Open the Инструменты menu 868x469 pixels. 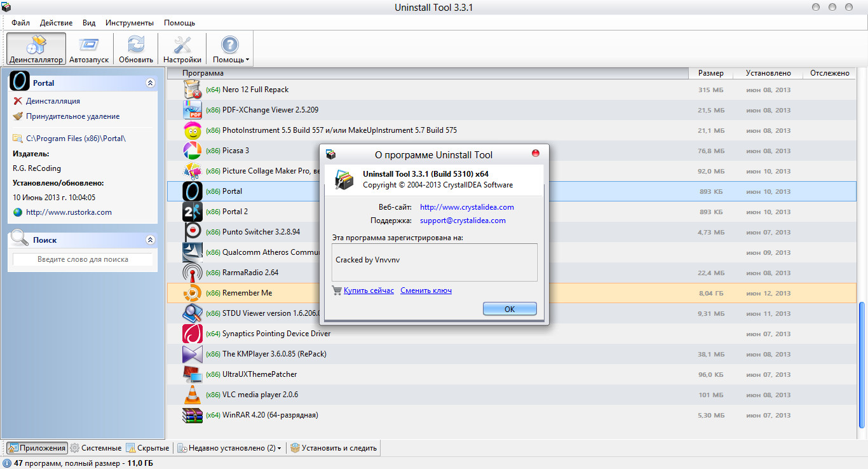pyautogui.click(x=130, y=23)
